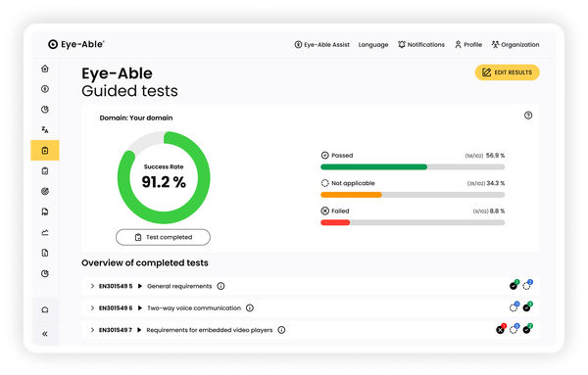This screenshot has height=375, width=588.
Task: Click the triangle arrow before Two-way voice communication
Action: (x=140, y=308)
